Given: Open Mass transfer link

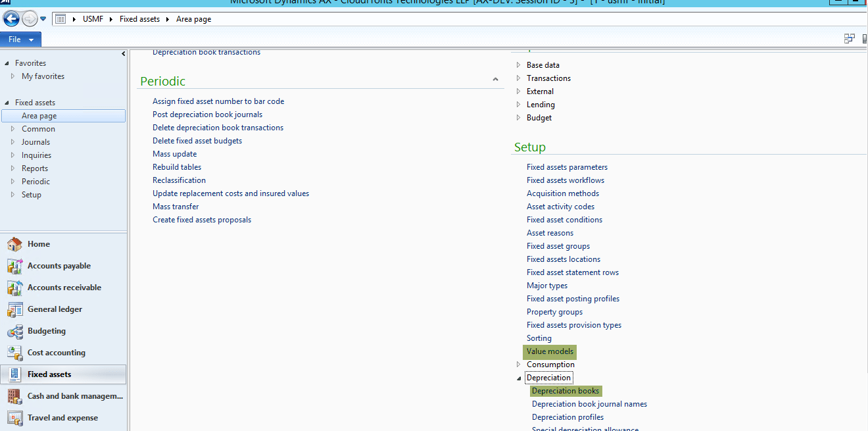Looking at the screenshot, I should [176, 207].
